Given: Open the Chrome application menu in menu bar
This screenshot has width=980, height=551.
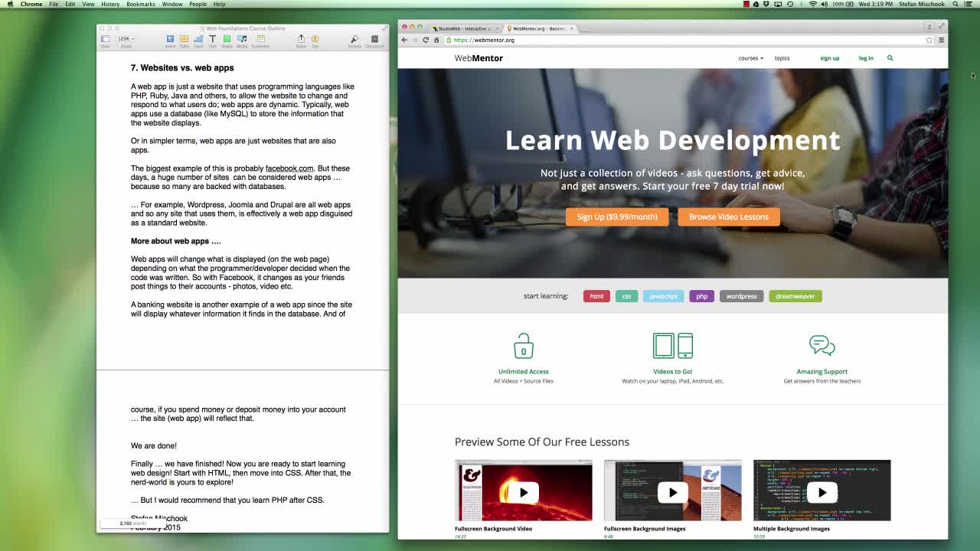Looking at the screenshot, I should pos(31,4).
